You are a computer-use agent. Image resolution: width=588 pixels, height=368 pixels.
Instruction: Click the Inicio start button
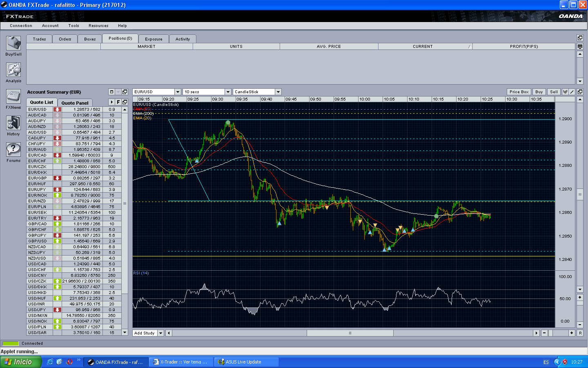tap(21, 362)
